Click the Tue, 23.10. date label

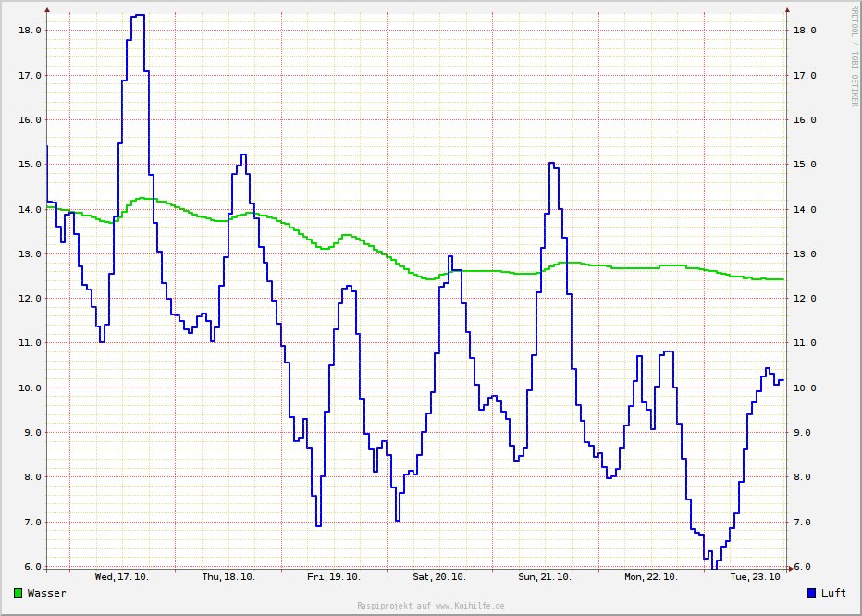757,577
